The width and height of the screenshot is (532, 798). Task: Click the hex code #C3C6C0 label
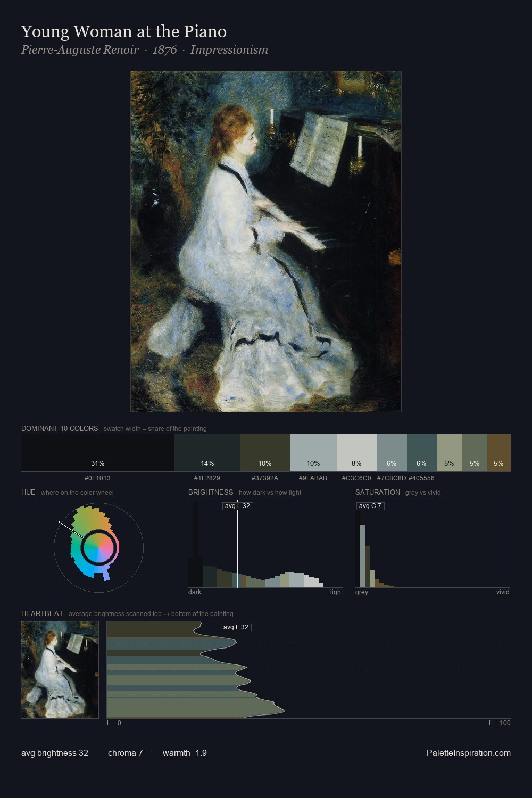pos(356,478)
